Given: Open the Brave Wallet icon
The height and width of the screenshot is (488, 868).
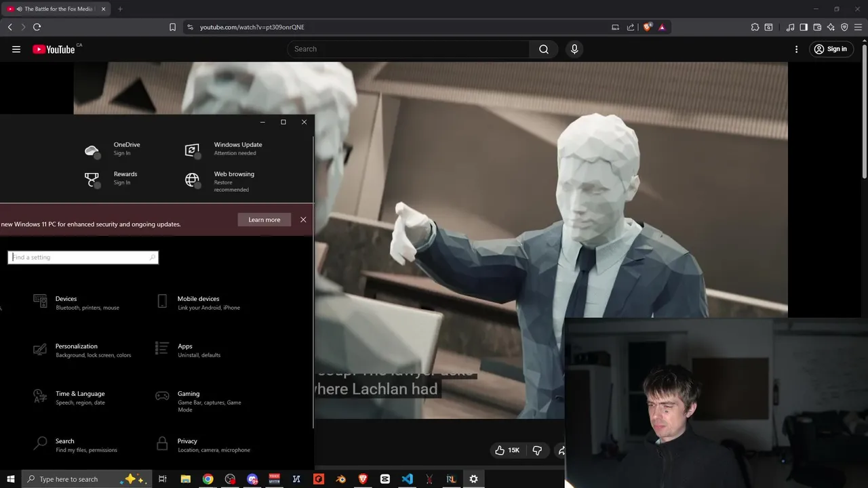Looking at the screenshot, I should click(817, 27).
